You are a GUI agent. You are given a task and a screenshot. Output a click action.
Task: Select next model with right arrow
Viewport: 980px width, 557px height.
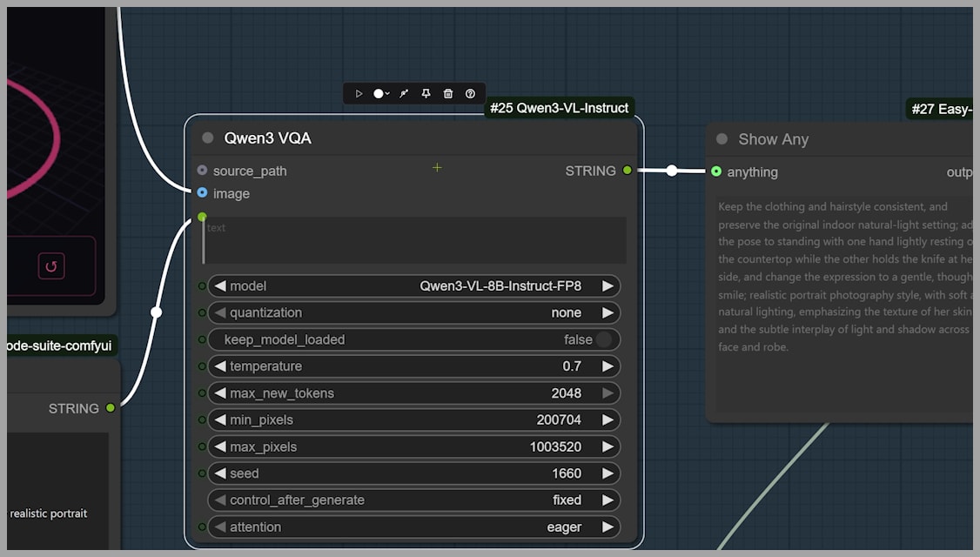coord(607,285)
